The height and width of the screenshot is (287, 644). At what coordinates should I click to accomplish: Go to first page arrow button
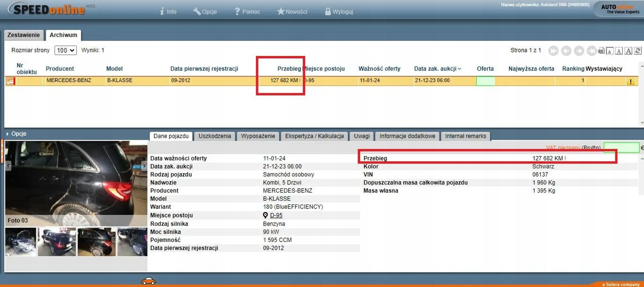click(x=553, y=51)
